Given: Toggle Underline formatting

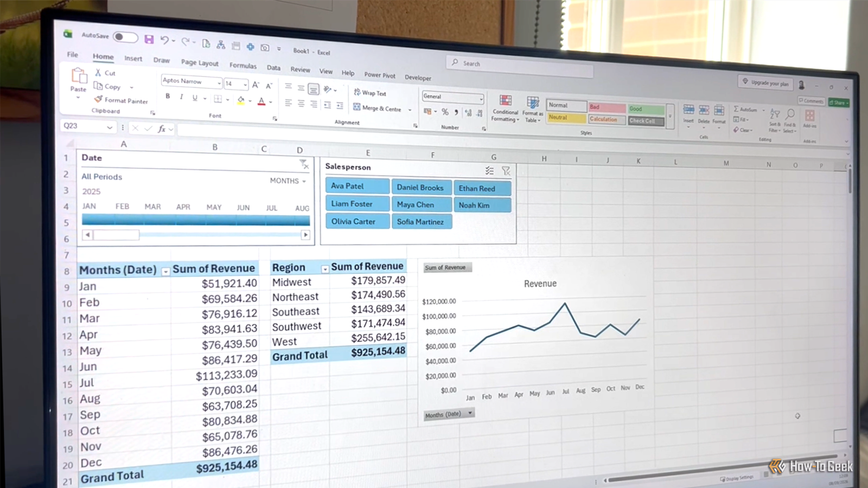Looking at the screenshot, I should (195, 98).
